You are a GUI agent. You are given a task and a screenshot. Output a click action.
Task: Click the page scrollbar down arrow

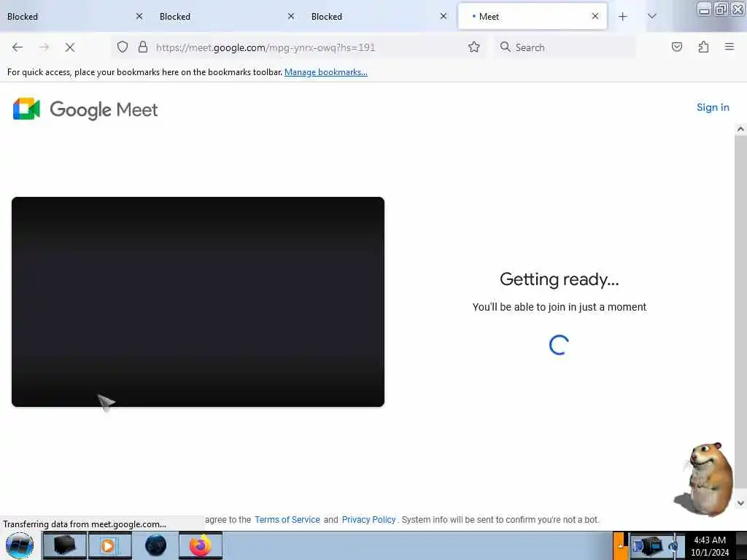(x=740, y=503)
